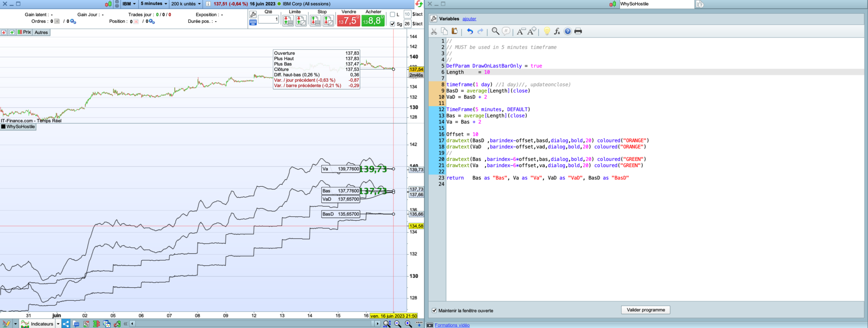Enable the L checkbox in order panel
868x328 pixels.
[x=392, y=14]
